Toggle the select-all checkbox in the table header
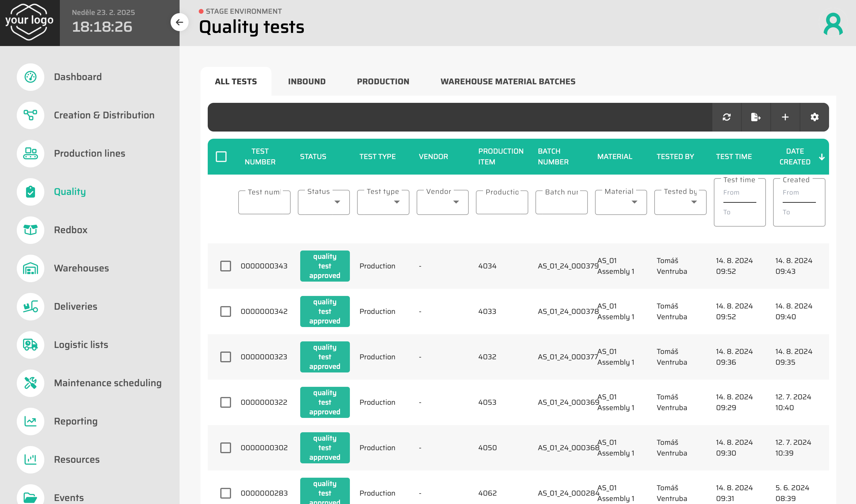856x504 pixels. 221,157
